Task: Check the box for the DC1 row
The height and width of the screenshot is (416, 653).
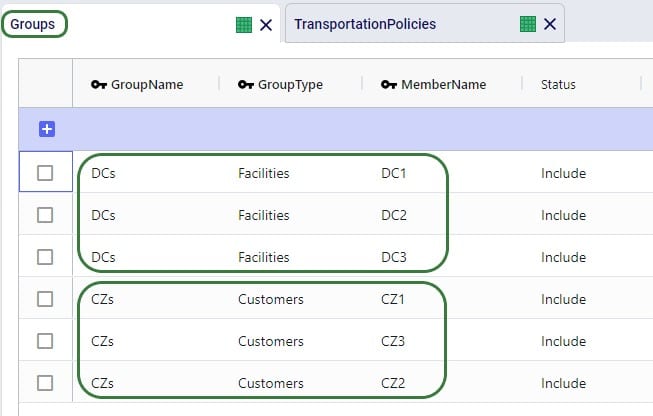Action: 45,173
